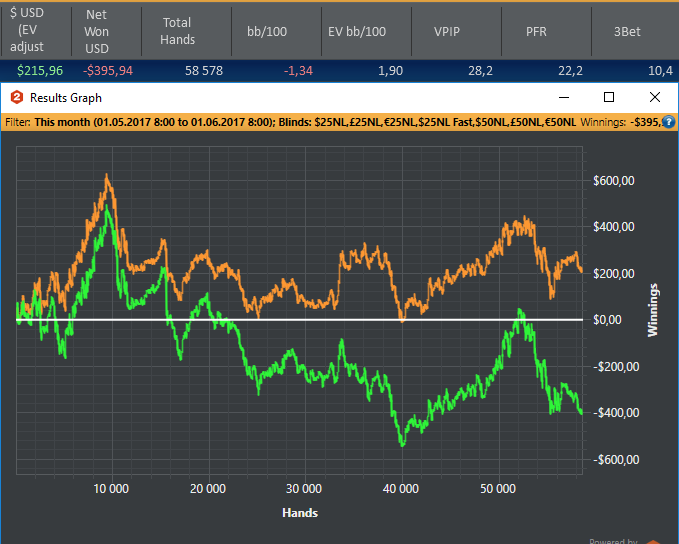Click the Winnings total in filter bar
Image resolution: width=679 pixels, height=544 pixels.
[x=621, y=122]
